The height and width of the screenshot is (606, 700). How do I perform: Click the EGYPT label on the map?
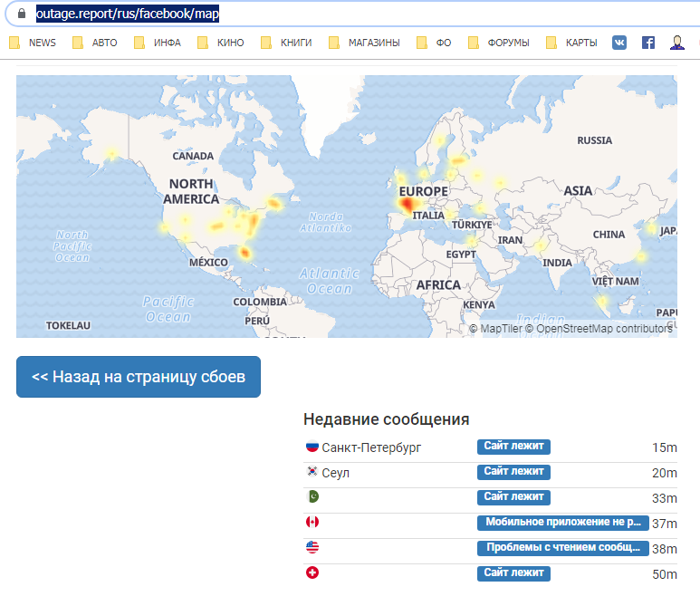pyautogui.click(x=461, y=255)
